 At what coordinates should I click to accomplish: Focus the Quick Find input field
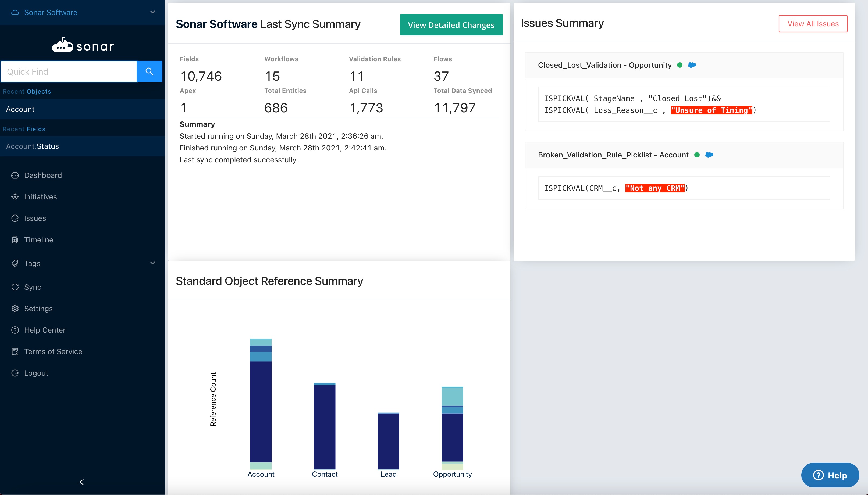[69, 71]
